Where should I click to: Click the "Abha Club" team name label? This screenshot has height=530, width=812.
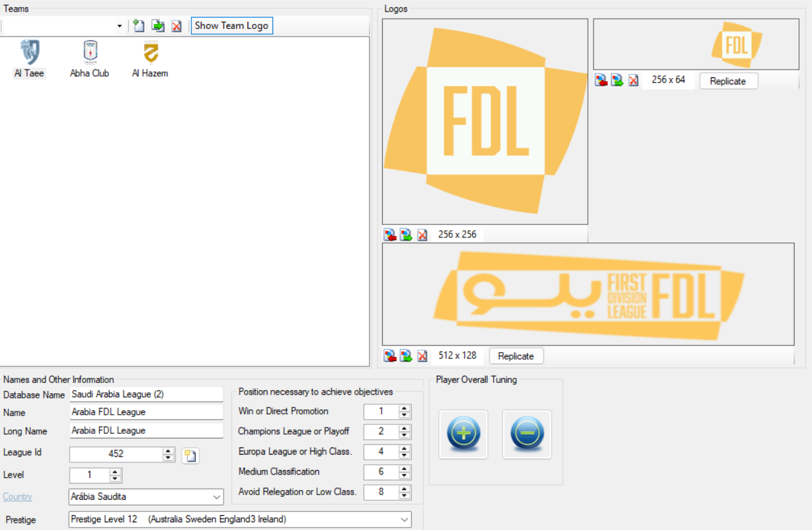[x=90, y=74]
